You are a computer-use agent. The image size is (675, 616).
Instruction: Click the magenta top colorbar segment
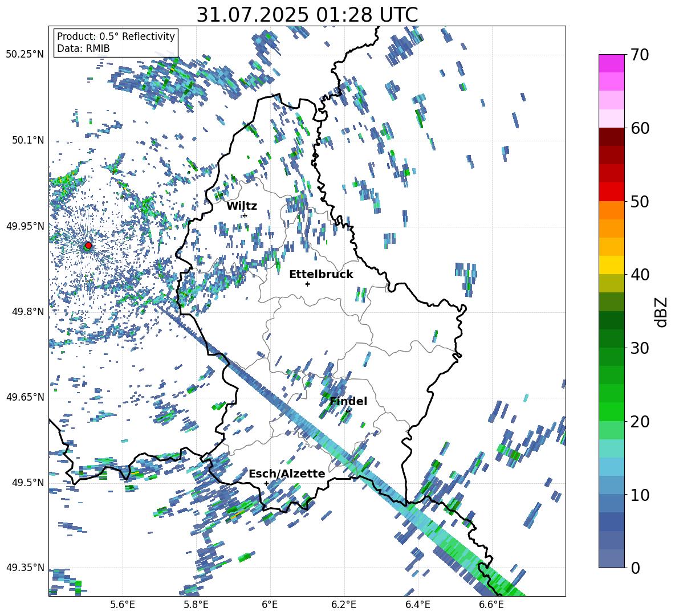pos(611,63)
